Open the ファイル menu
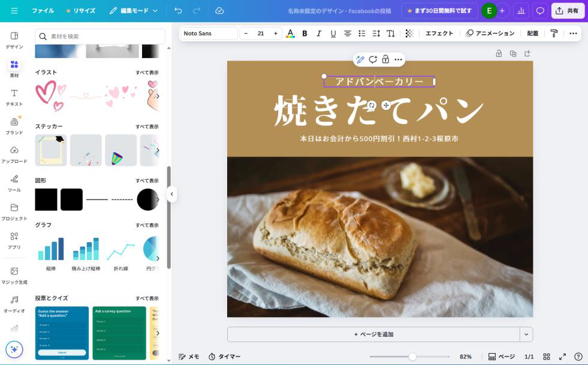588x365 pixels. point(43,11)
